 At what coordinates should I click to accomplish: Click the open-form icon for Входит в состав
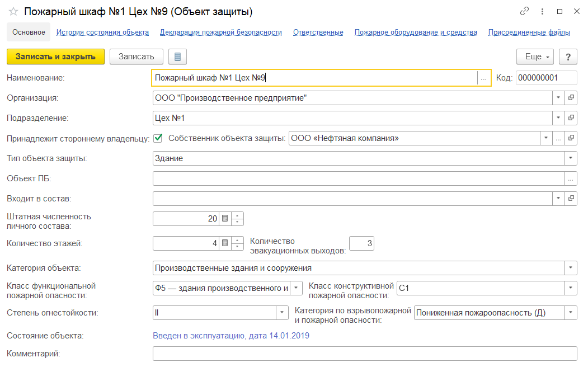point(571,199)
